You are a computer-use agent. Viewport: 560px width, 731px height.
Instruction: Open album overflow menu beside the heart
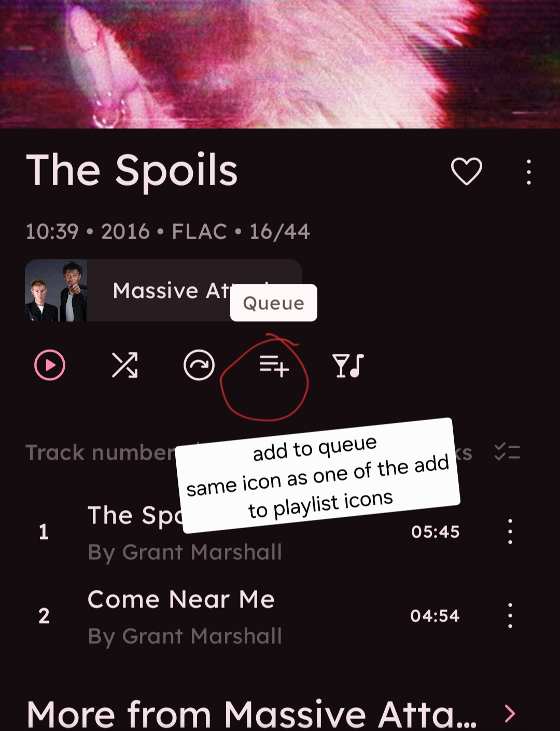tap(528, 172)
